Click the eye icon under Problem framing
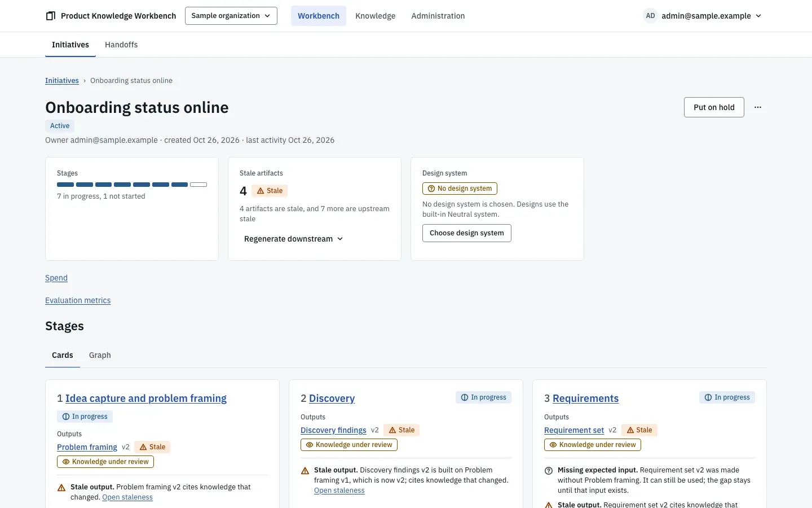The image size is (812, 508). pyautogui.click(x=66, y=462)
